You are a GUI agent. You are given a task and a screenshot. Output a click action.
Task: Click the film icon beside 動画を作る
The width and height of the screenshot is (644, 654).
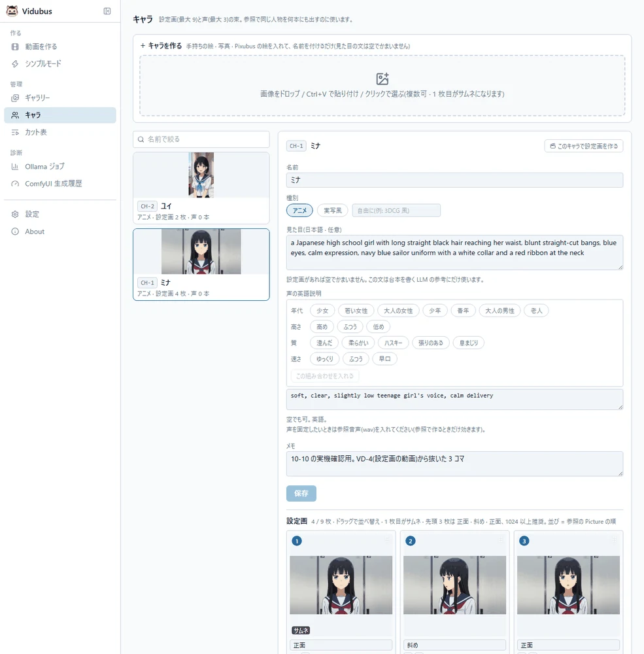(x=15, y=46)
